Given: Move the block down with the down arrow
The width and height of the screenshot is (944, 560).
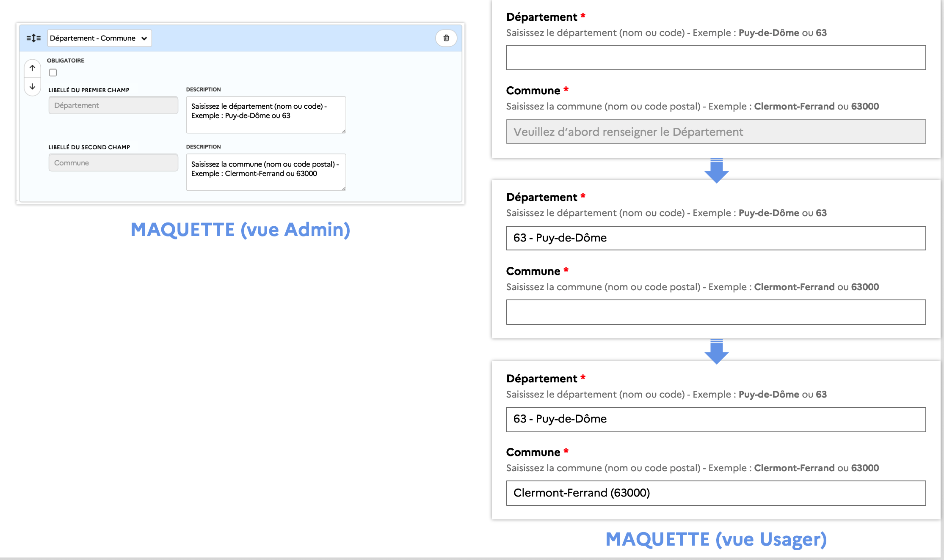Looking at the screenshot, I should tap(32, 87).
